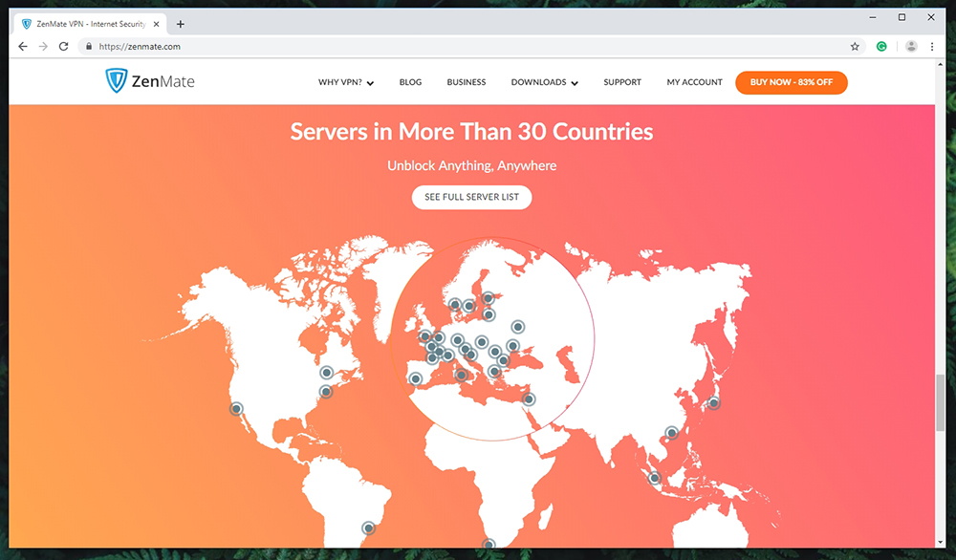The width and height of the screenshot is (956, 560).
Task: Click SEE FULL SERVER LIST button
Action: click(x=472, y=197)
